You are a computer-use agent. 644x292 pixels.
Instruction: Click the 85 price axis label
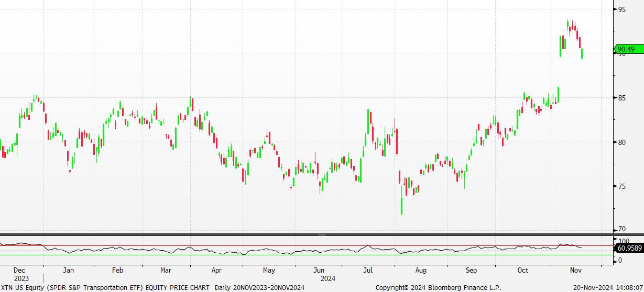click(x=622, y=98)
